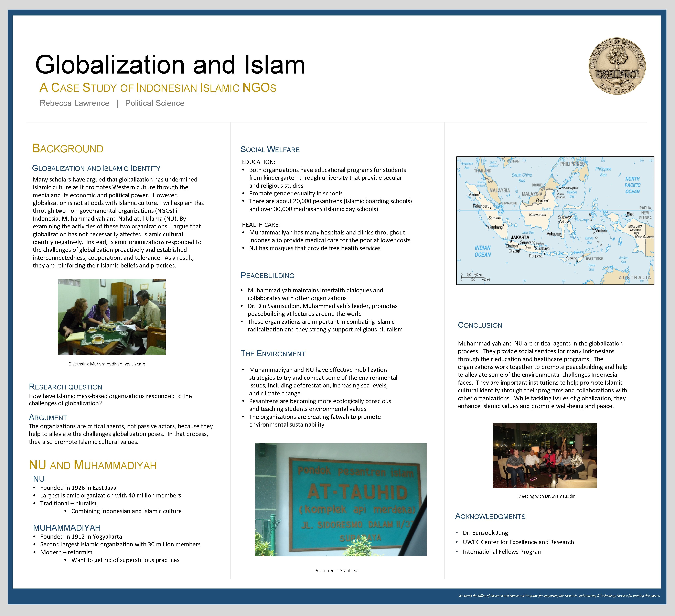
Task: Click the bullet about free health services
Action: (x=315, y=248)
